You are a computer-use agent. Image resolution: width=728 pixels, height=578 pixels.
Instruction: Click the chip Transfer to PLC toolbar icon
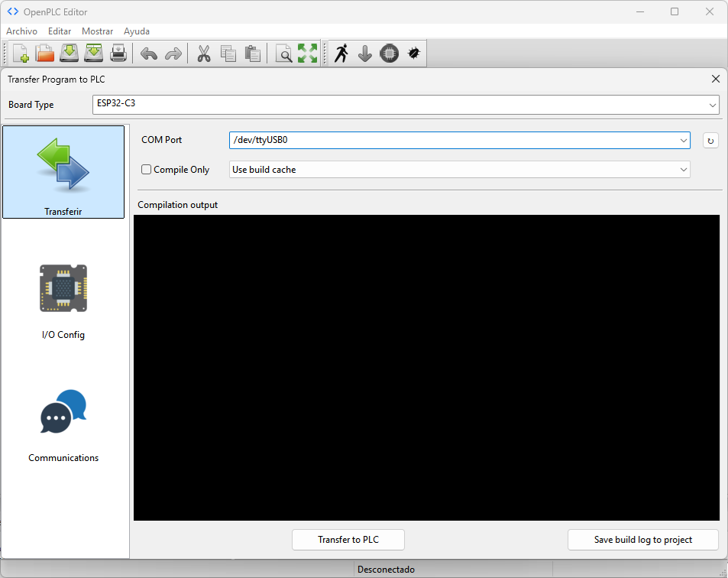389,54
